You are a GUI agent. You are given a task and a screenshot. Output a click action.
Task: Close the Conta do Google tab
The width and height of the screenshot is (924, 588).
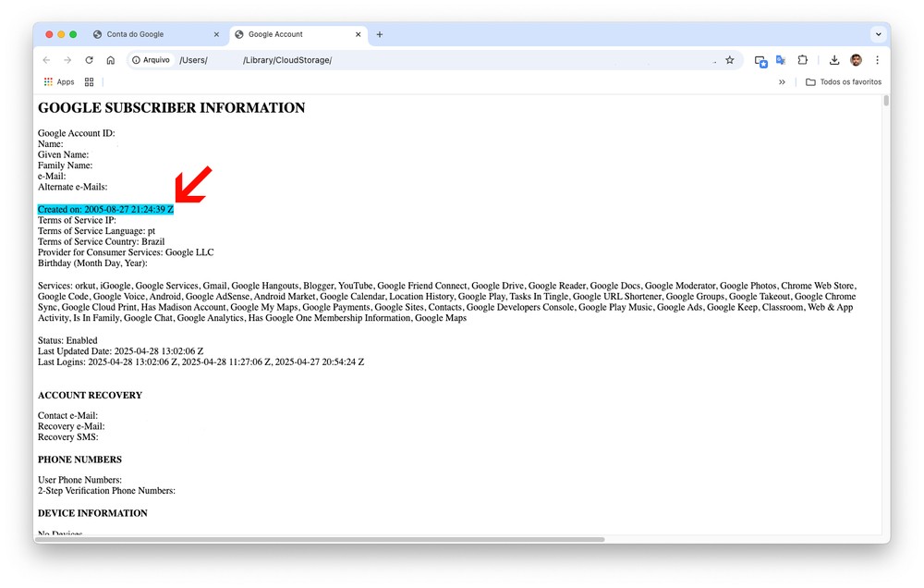216,34
